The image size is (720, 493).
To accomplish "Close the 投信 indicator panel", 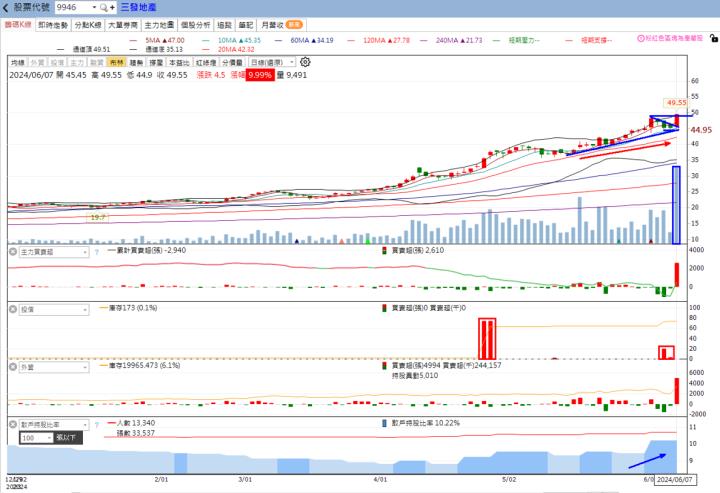I will click(x=13, y=309).
